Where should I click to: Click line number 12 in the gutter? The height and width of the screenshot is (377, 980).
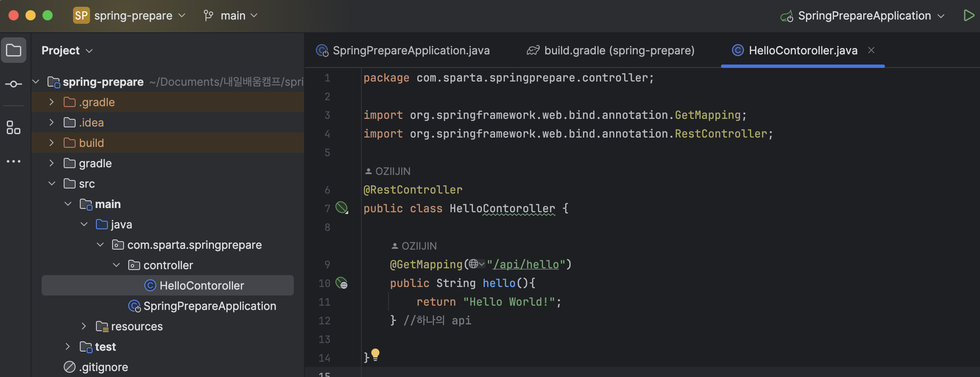pyautogui.click(x=324, y=321)
